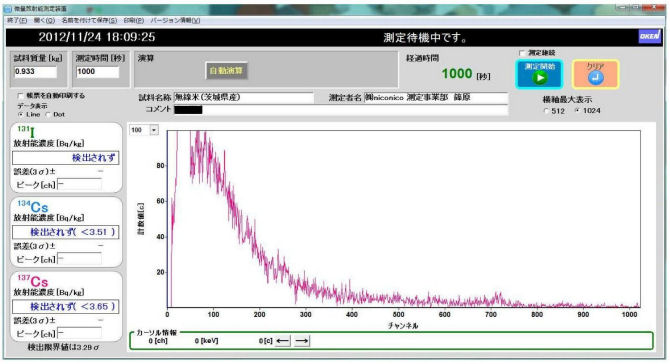Click the orange clear (クリア) button

pyautogui.click(x=595, y=74)
